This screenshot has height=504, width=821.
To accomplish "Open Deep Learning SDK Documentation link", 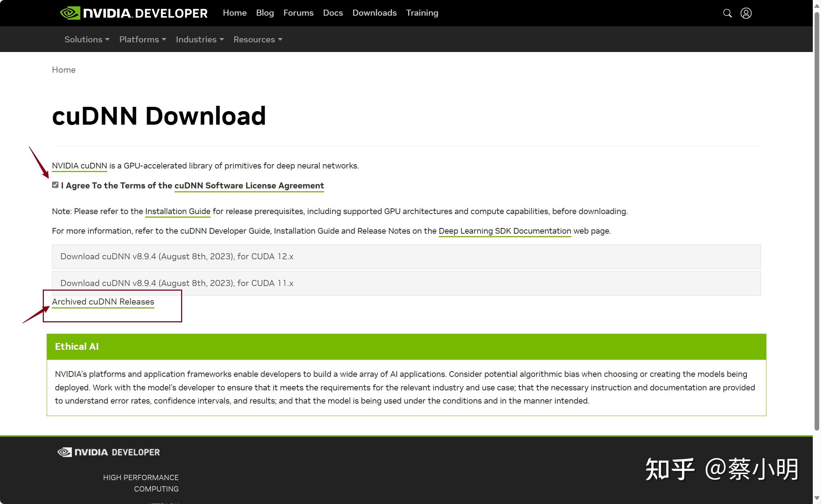I will tap(505, 231).
